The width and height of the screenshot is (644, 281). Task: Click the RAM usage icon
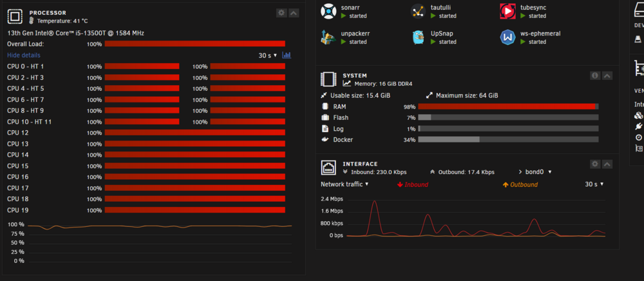tap(325, 106)
